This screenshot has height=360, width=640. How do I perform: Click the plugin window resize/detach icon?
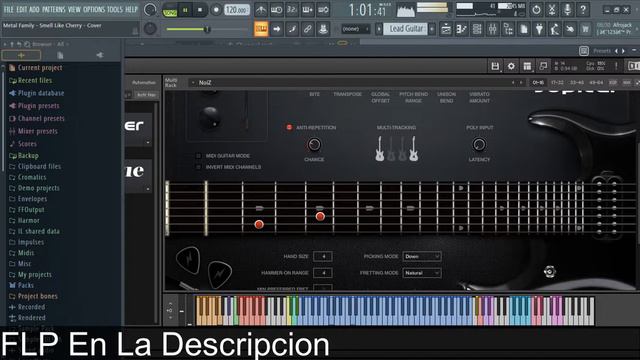point(543,66)
